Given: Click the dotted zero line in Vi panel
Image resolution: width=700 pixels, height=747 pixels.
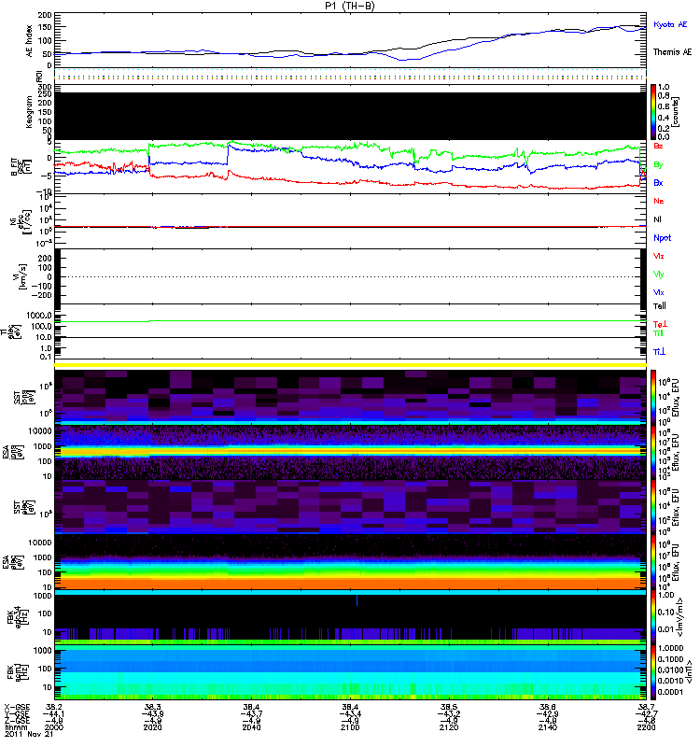Looking at the screenshot, I should tap(350, 276).
